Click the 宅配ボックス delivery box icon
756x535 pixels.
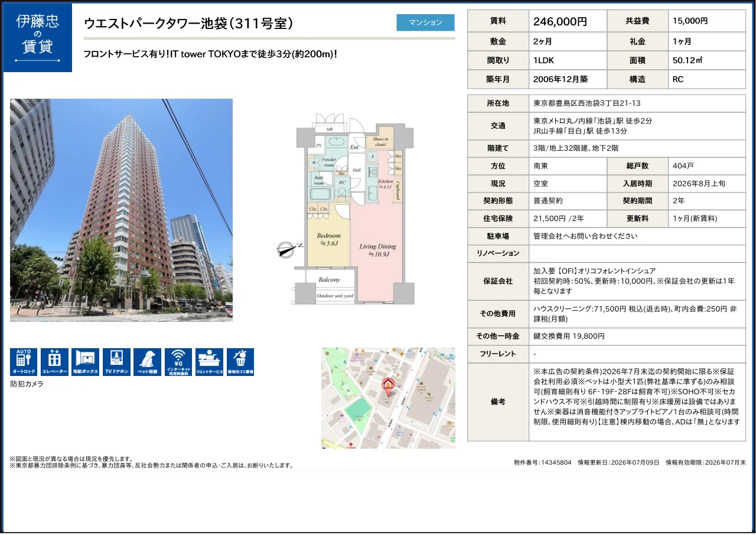(86, 362)
